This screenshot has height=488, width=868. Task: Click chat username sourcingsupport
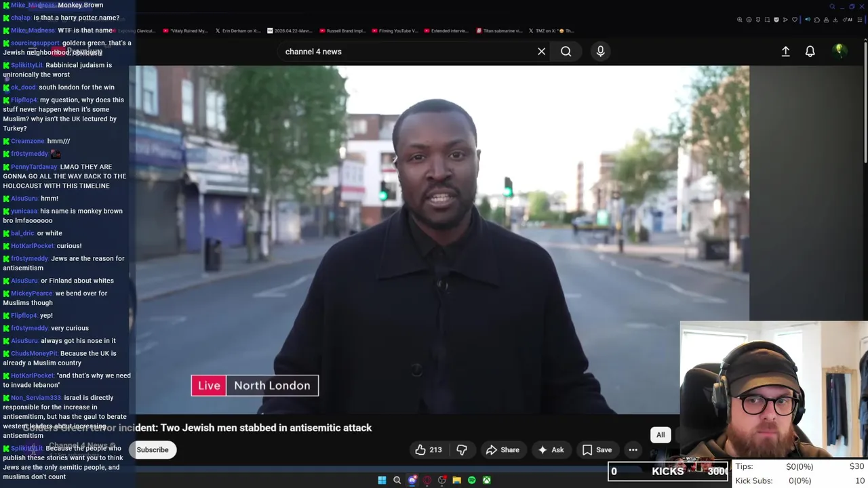35,43
